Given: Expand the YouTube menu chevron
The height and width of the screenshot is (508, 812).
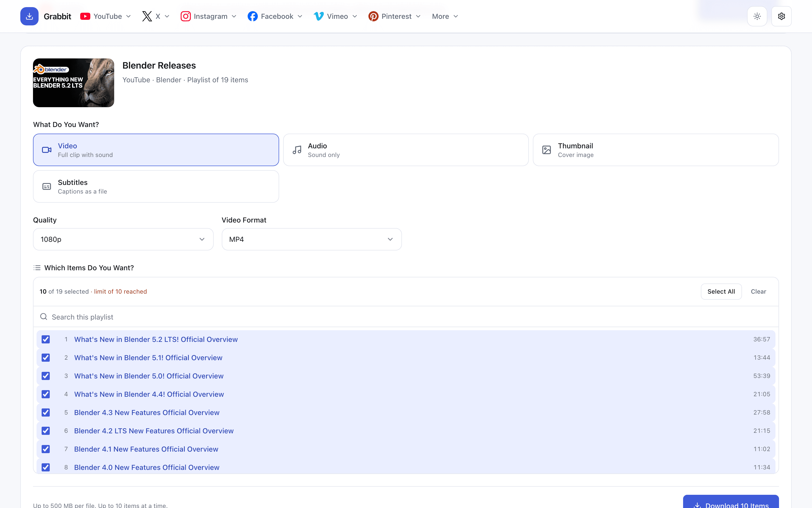Looking at the screenshot, I should point(128,16).
